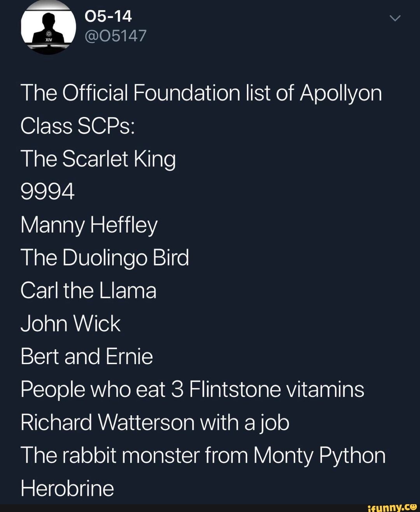Click 'The Duolingo Bird' list item
The height and width of the screenshot is (512, 420).
105,257
